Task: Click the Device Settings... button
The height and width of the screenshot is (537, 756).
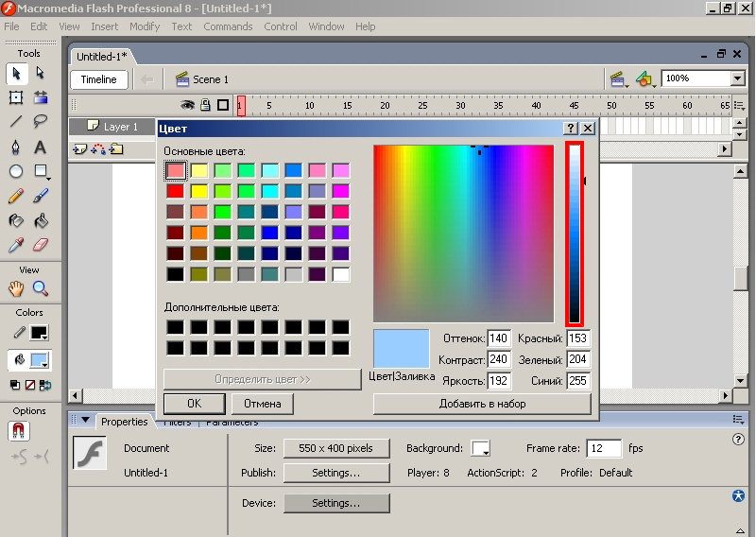Action: 336,503
